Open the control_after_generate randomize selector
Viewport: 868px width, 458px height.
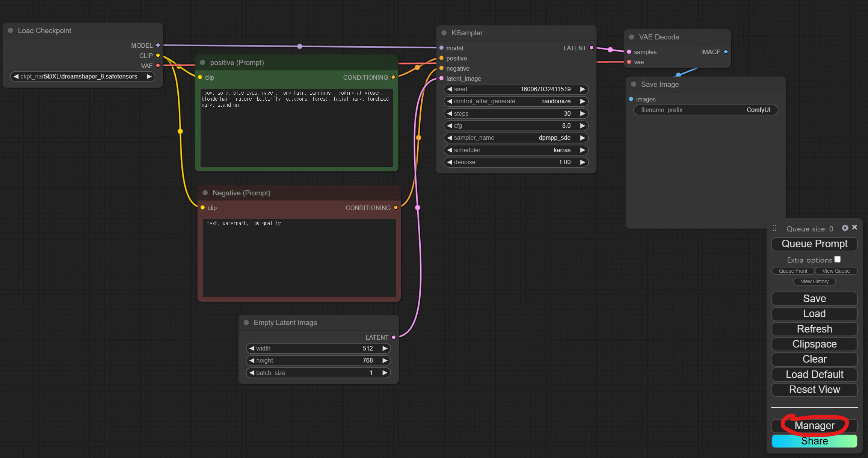[516, 101]
